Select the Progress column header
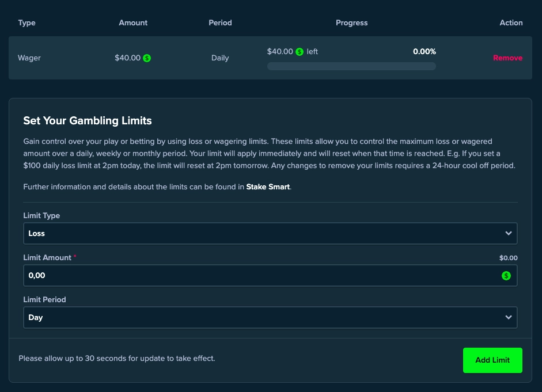Screen dimensions: 542x392 point(351,23)
